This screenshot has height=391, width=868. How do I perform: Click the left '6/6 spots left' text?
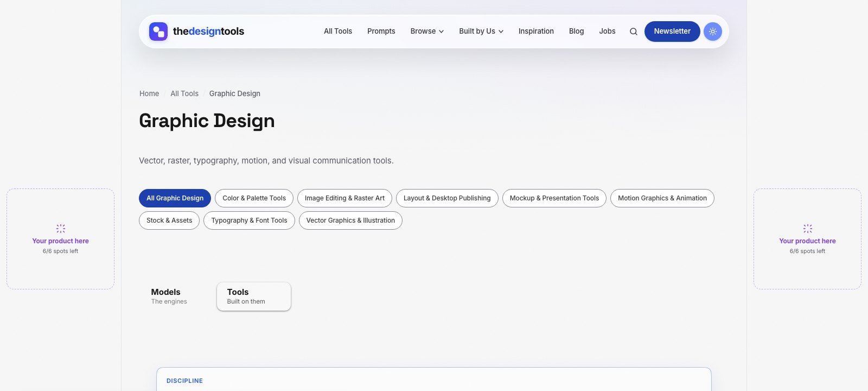[61, 251]
